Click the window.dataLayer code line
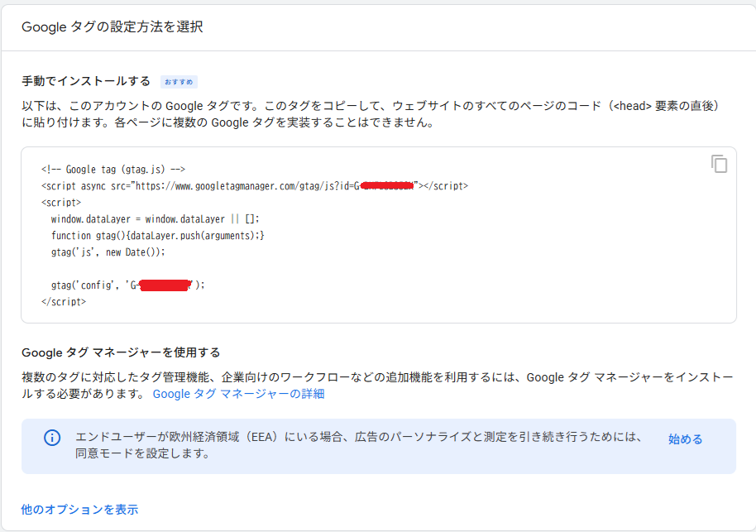Image resolution: width=756 pixels, height=532 pixels. 156,219
